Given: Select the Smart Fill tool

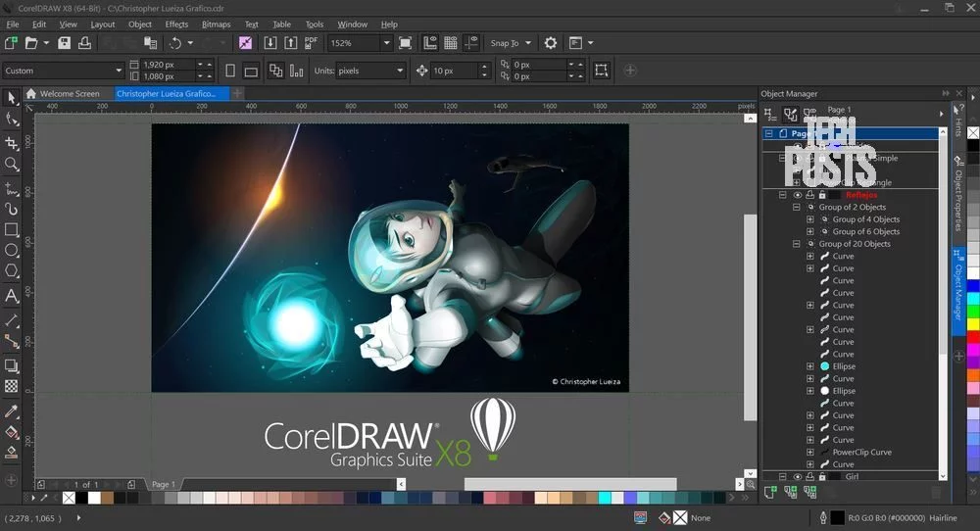Looking at the screenshot, I should tap(11, 453).
